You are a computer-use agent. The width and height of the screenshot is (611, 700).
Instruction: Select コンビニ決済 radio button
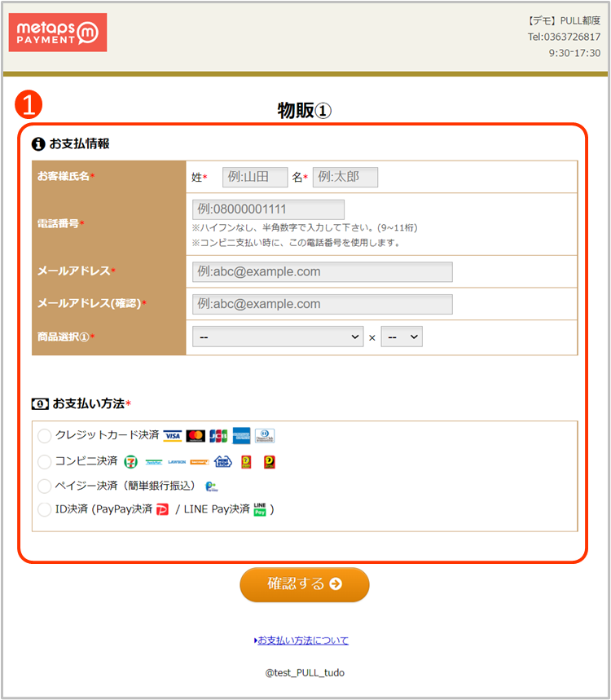[45, 461]
